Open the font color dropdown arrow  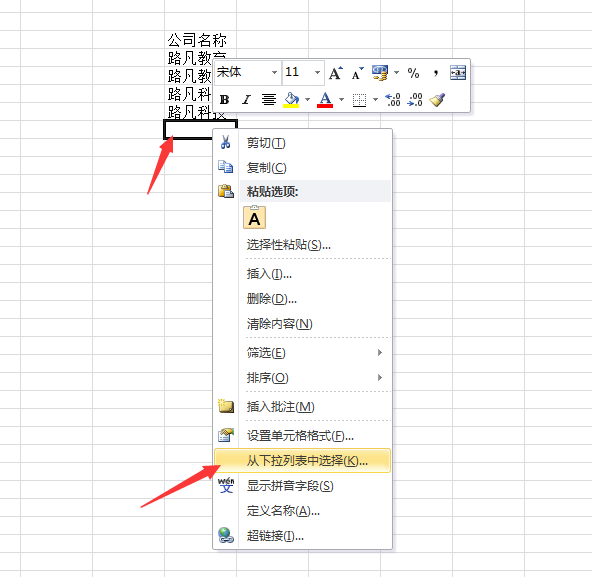click(x=341, y=100)
